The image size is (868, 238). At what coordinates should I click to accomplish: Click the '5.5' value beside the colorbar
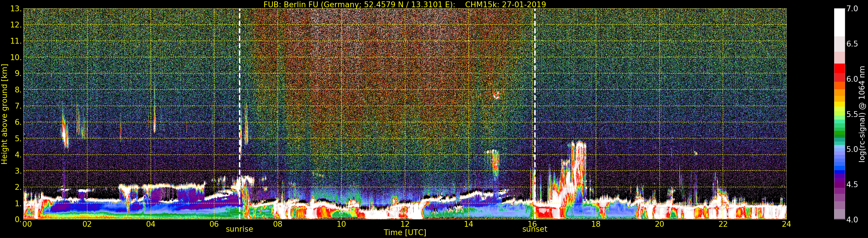pos(852,114)
